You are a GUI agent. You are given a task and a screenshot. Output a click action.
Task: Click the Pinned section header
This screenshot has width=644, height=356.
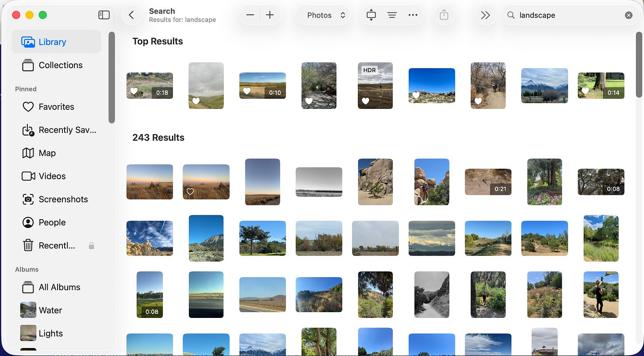26,89
